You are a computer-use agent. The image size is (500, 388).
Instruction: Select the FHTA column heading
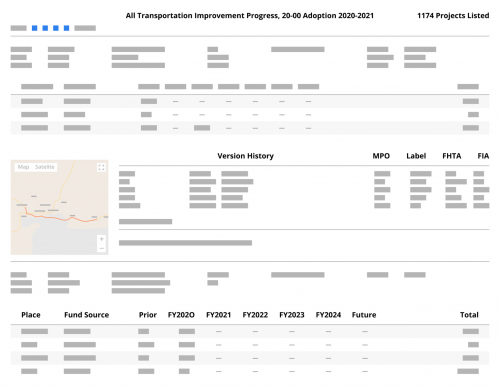(x=452, y=156)
